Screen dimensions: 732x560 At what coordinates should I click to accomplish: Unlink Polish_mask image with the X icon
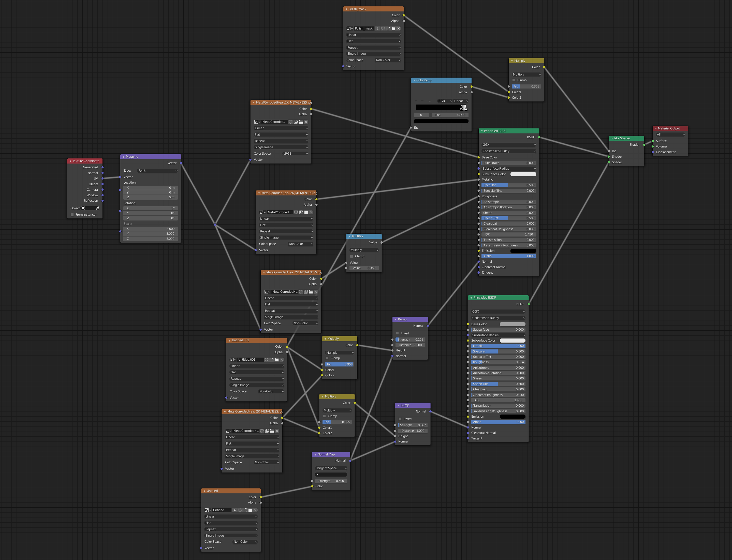coord(398,29)
